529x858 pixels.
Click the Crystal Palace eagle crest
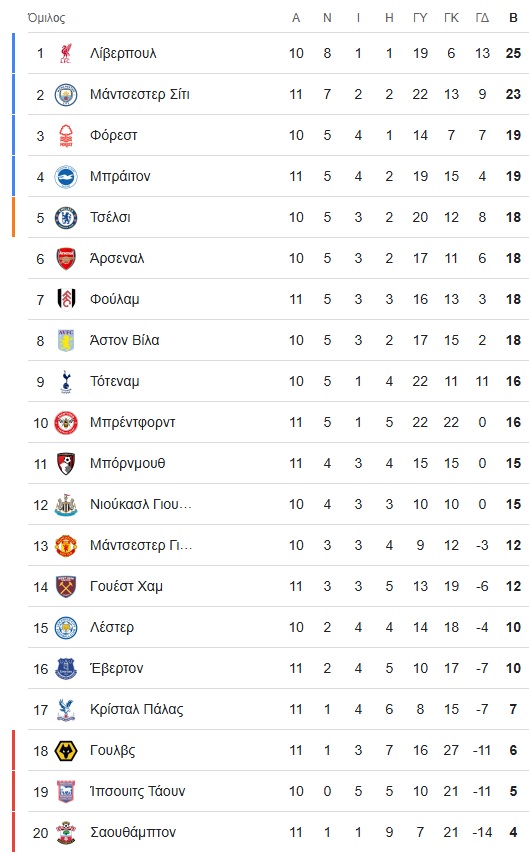pyautogui.click(x=66, y=710)
